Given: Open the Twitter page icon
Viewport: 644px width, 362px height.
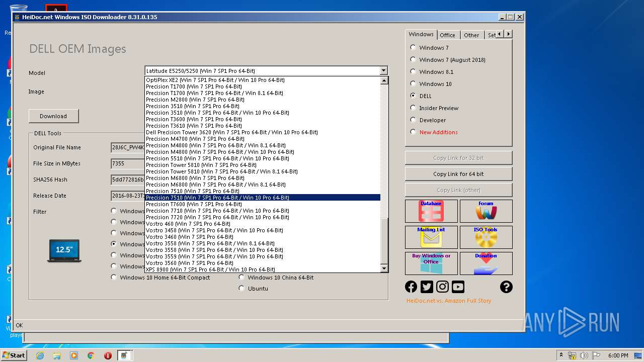Looking at the screenshot, I should [427, 287].
